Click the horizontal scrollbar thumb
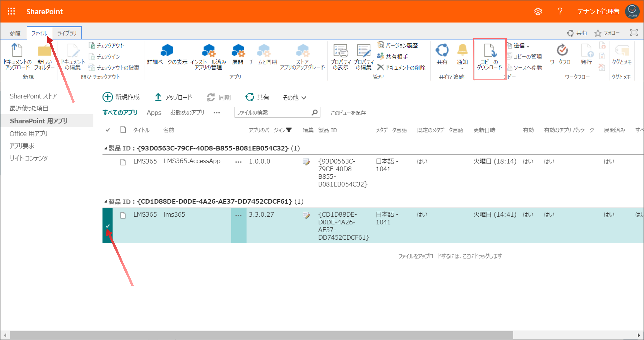 [x=261, y=335]
